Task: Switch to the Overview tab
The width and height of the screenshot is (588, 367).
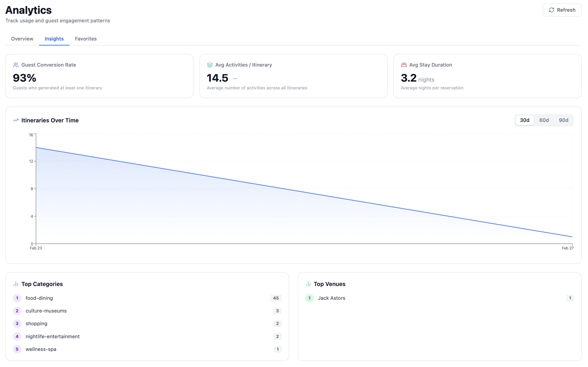Action: (x=22, y=39)
